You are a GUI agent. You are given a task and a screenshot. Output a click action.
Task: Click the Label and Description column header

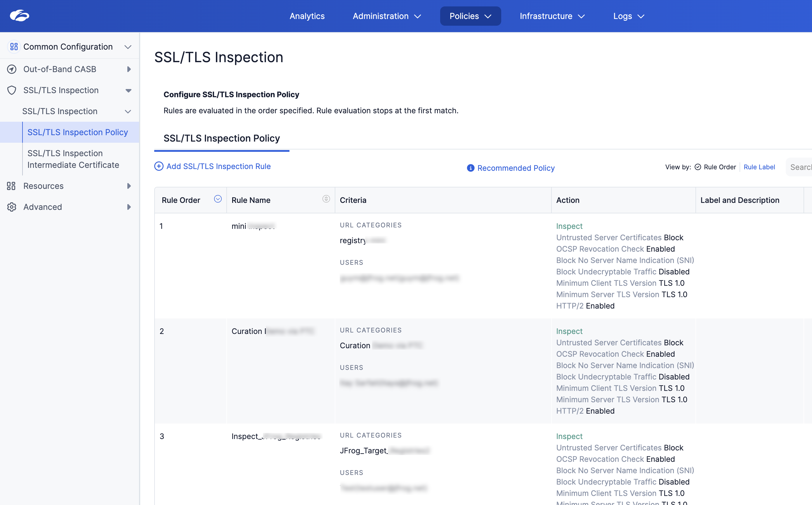(740, 200)
